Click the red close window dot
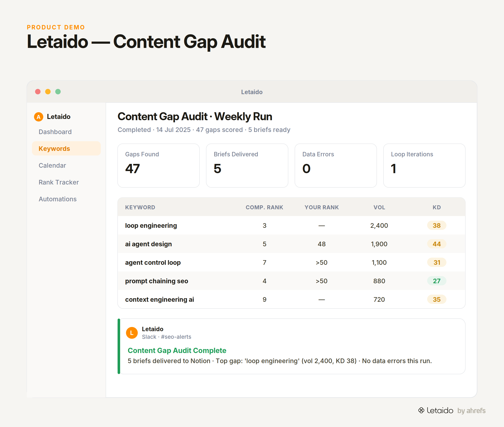This screenshot has height=427, width=504. [x=38, y=91]
